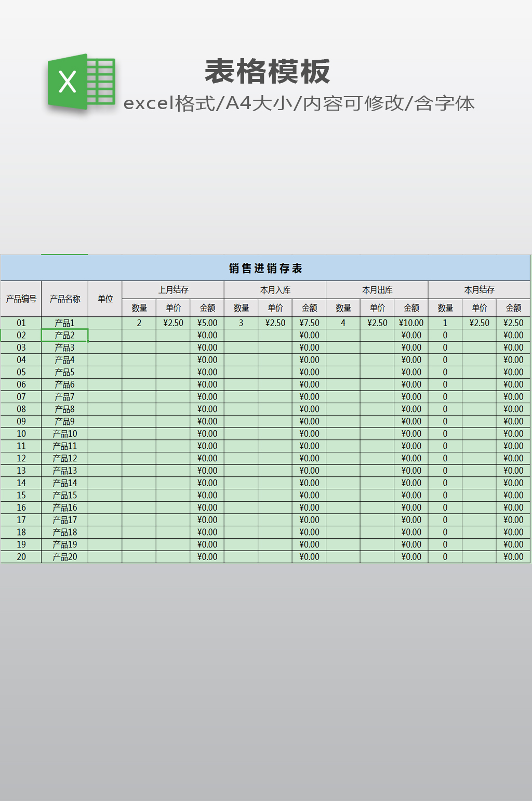Select the 销售进销存表 title cell
The width and height of the screenshot is (532, 801).
[x=265, y=268]
